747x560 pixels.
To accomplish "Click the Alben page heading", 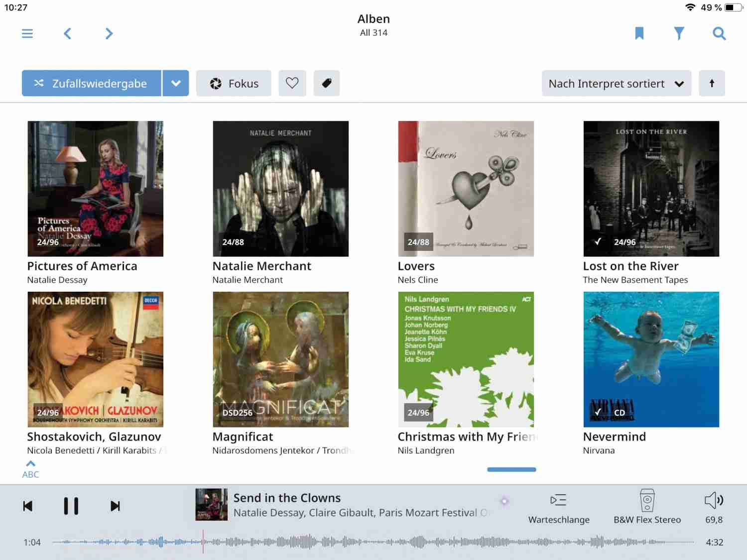I will click(373, 19).
